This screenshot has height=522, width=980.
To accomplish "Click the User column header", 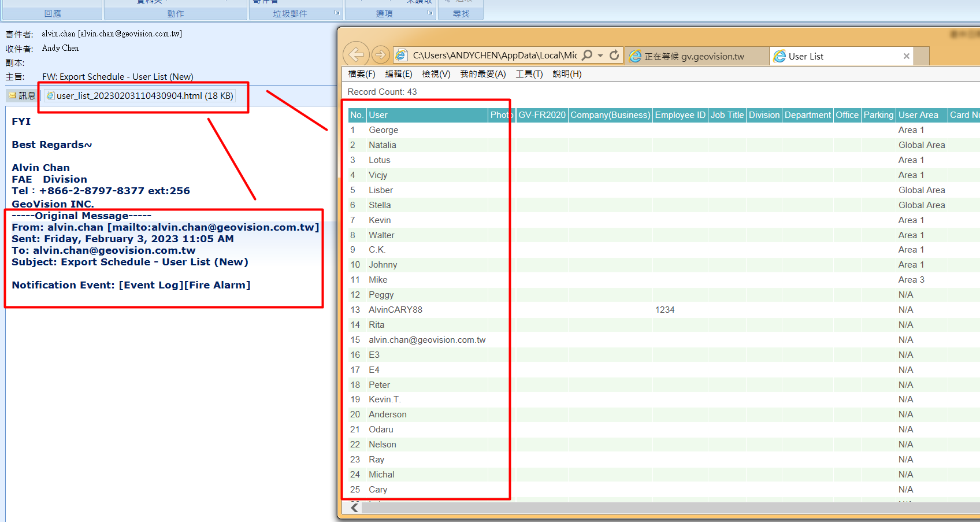I will point(427,115).
